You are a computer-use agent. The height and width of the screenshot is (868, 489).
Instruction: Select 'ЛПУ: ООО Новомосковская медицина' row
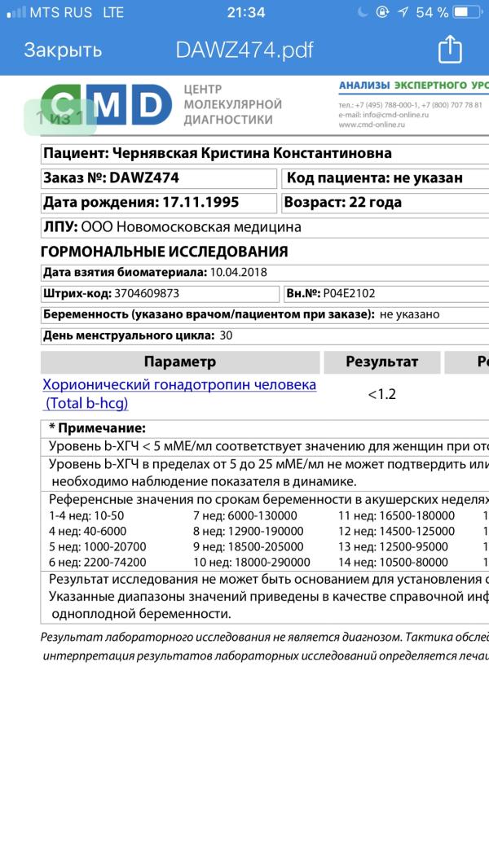(265, 227)
